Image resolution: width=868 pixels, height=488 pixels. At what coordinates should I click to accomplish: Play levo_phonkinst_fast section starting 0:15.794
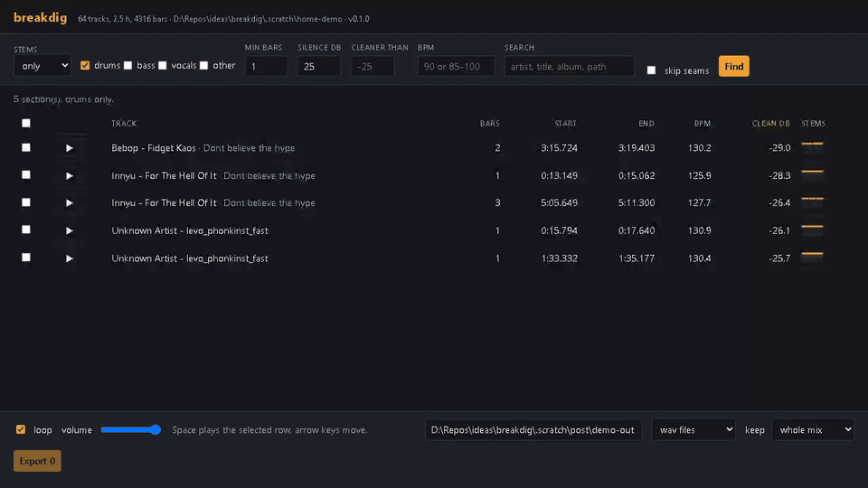tap(70, 230)
